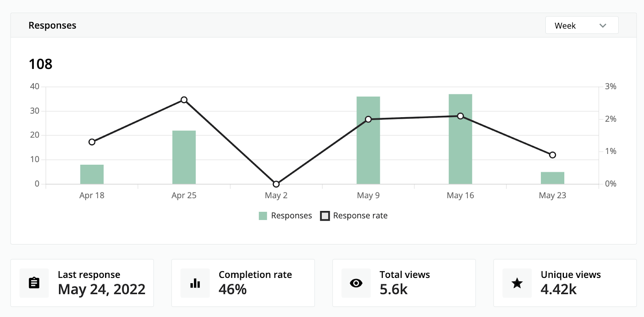
Task: Click the May 16 axis label
Action: click(460, 195)
